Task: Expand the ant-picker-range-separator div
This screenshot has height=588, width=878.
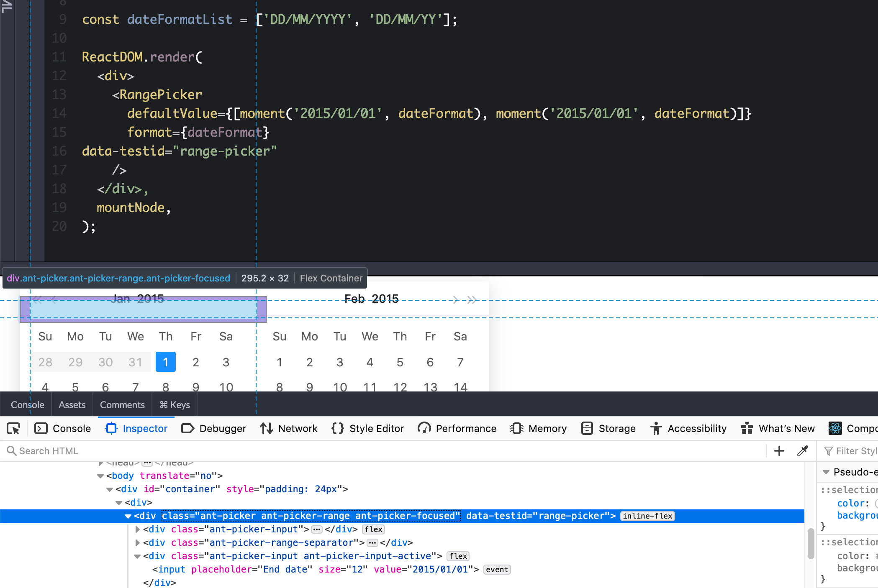Action: pos(137,542)
